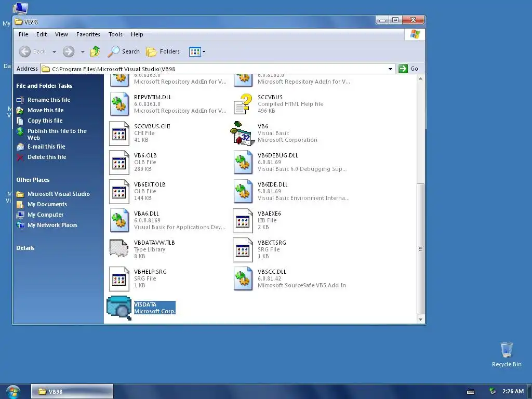Select the VB6 Visual Basic application icon
The image size is (532, 399).
pos(242,134)
